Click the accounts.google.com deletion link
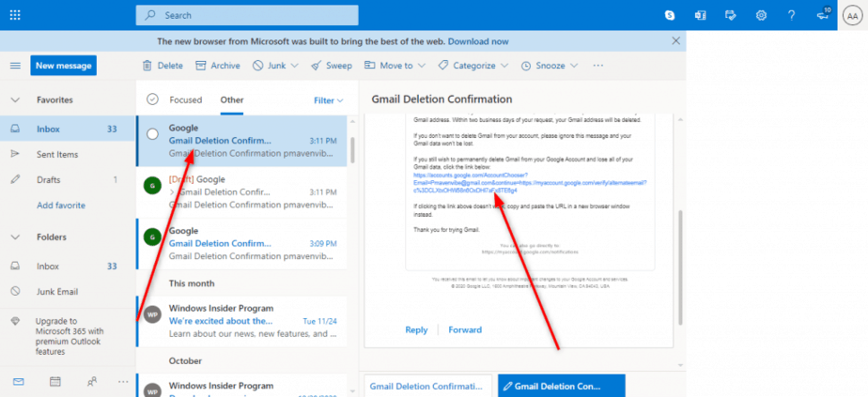 click(529, 182)
